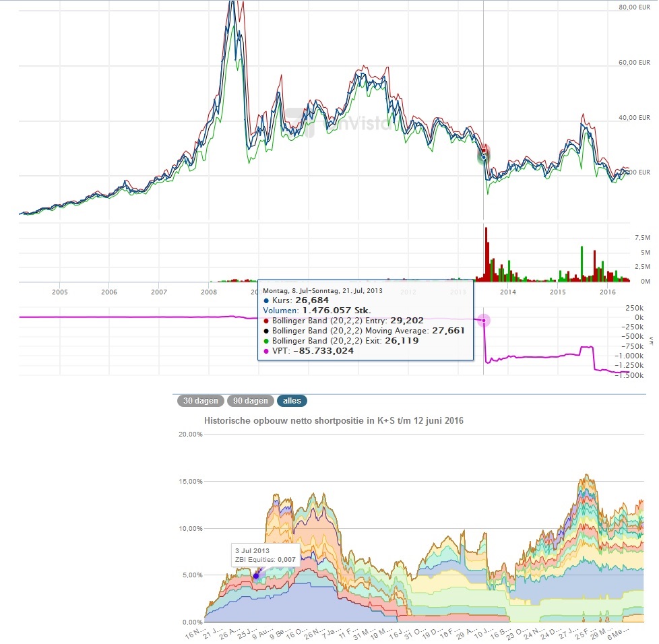The height and width of the screenshot is (644, 659).
Task: Click the 2007 year axis label
Action: pos(159,292)
